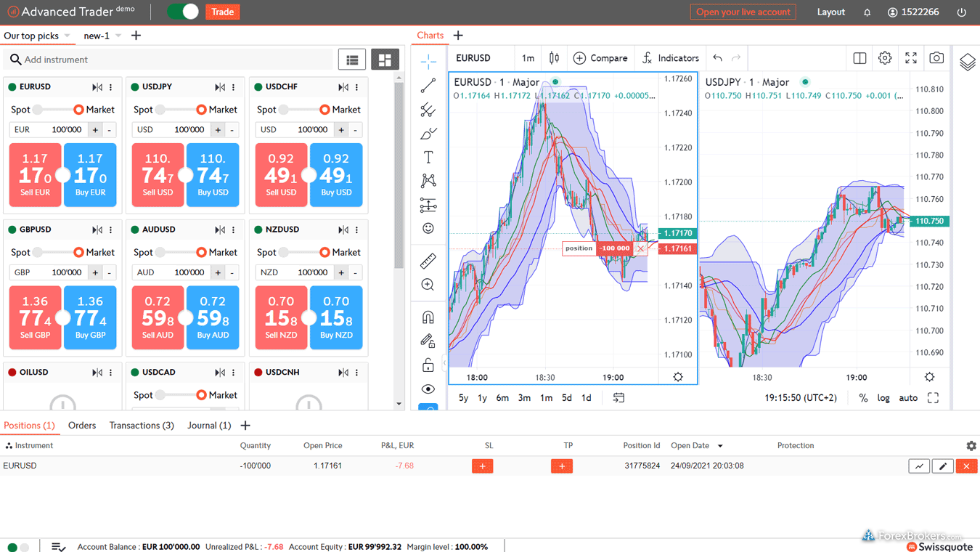This screenshot has width=980, height=552.
Task: Activate the magnet snap tool
Action: [x=428, y=317]
